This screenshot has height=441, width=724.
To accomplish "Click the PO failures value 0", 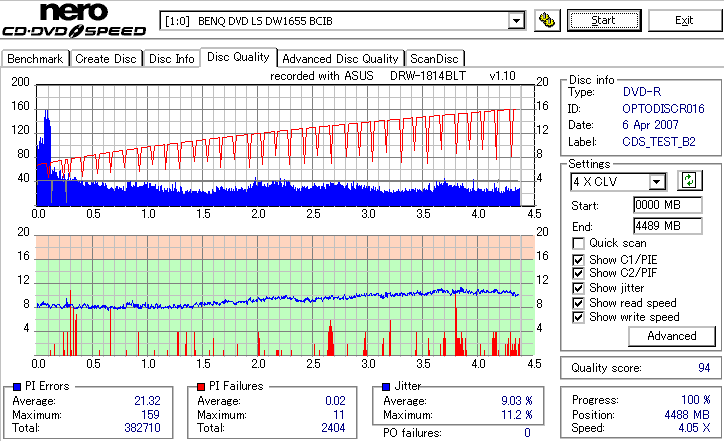I will [527, 433].
